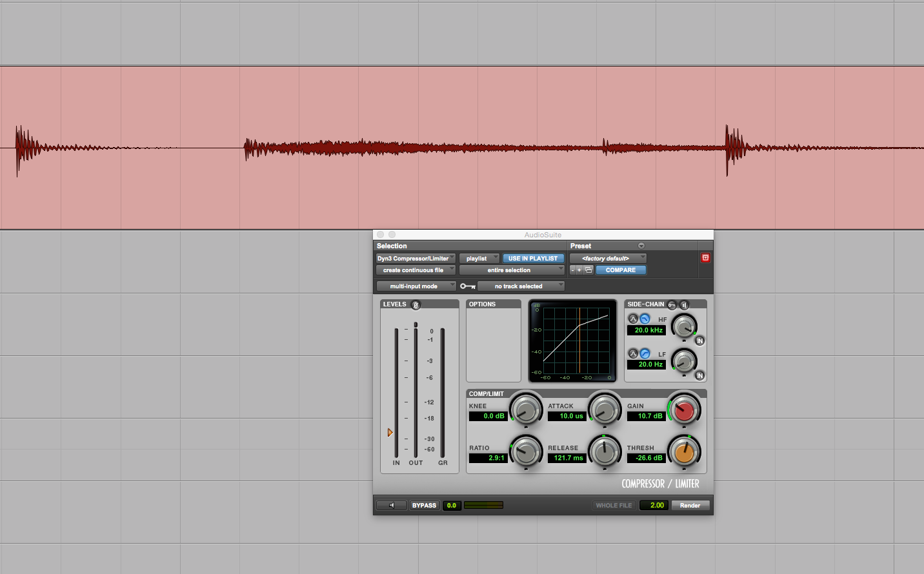Open the create continuous file dropdown
Viewport: 924px width, 574px height.
pos(416,270)
